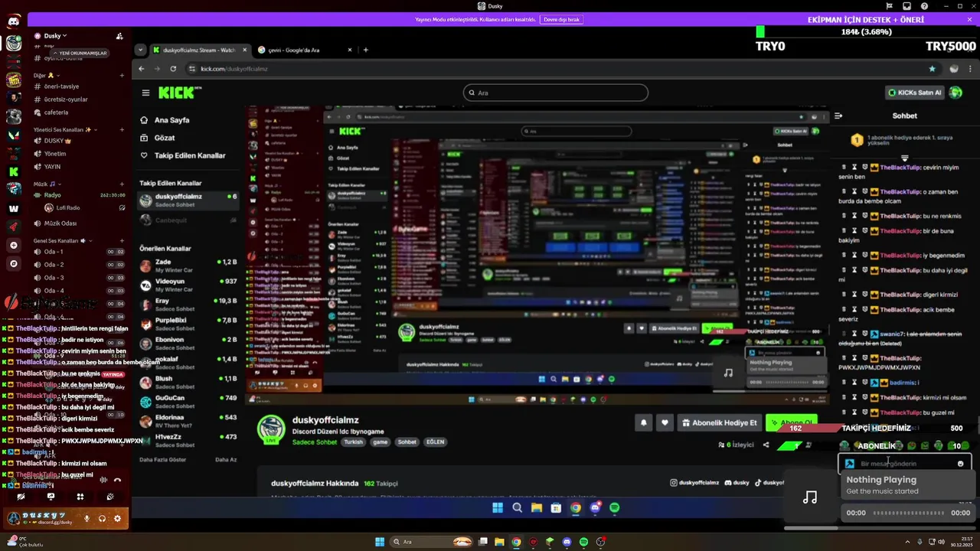Click Devre dışı bırak in purple banner
The image size is (980, 551).
(x=561, y=19)
